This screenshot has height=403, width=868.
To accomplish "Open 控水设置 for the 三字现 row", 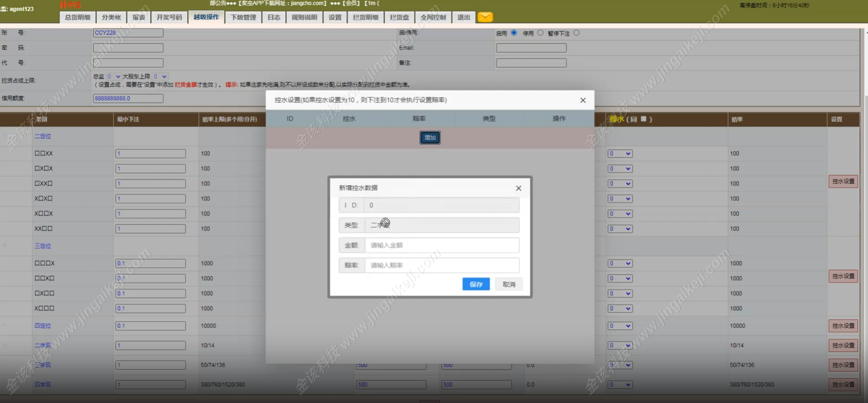I will [843, 365].
